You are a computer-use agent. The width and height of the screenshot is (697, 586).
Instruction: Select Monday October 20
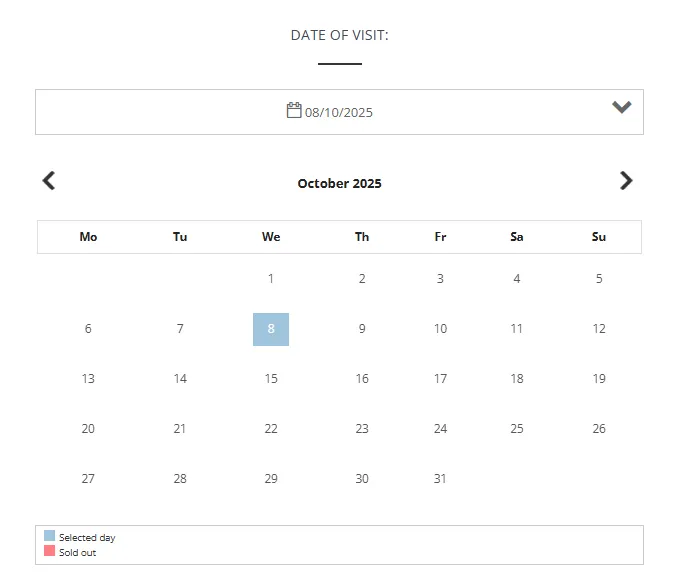coord(88,429)
